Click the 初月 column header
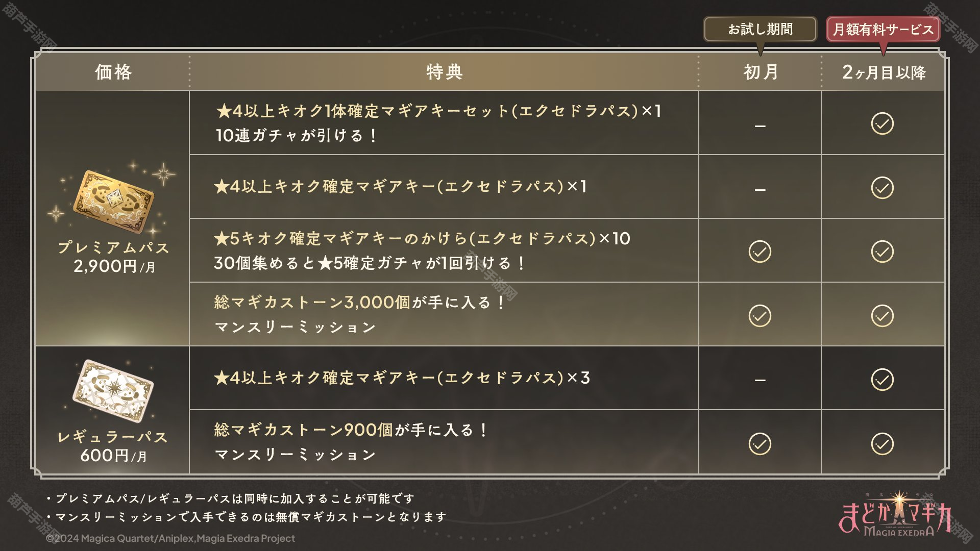 tap(761, 72)
